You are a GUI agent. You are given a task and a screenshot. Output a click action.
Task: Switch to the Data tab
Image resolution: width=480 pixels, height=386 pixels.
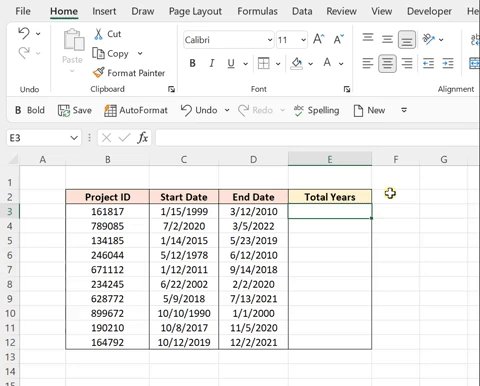coord(302,11)
